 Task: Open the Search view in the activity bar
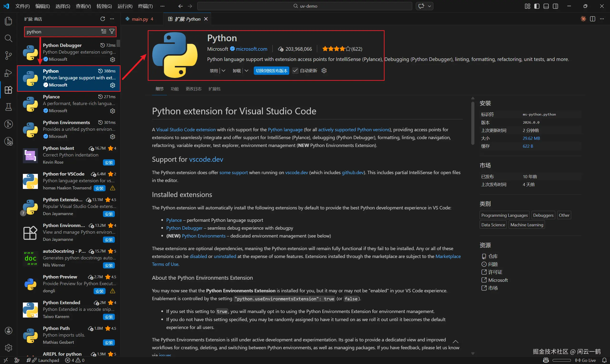[8, 38]
